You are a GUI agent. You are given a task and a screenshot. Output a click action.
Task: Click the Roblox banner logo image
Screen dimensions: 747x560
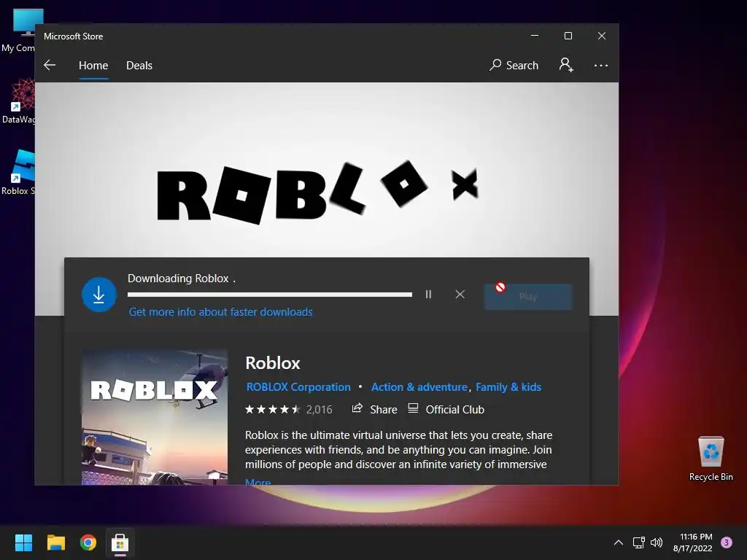pyautogui.click(x=318, y=192)
